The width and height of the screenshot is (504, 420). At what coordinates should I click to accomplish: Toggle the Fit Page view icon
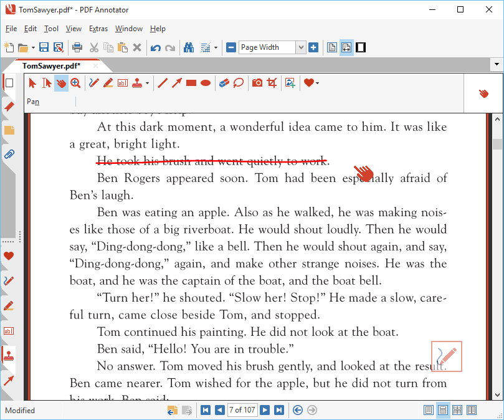(x=332, y=47)
